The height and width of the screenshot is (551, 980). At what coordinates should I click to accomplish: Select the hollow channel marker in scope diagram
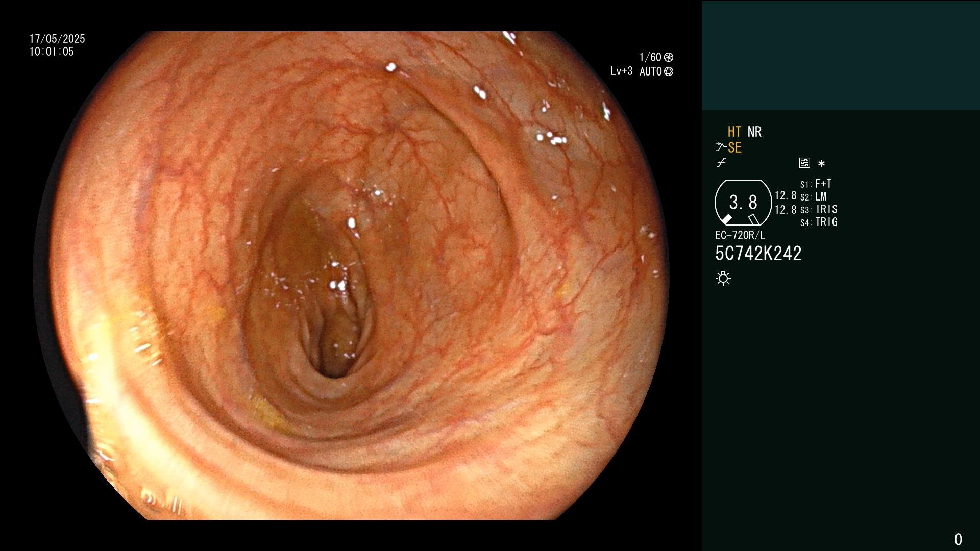[753, 219]
